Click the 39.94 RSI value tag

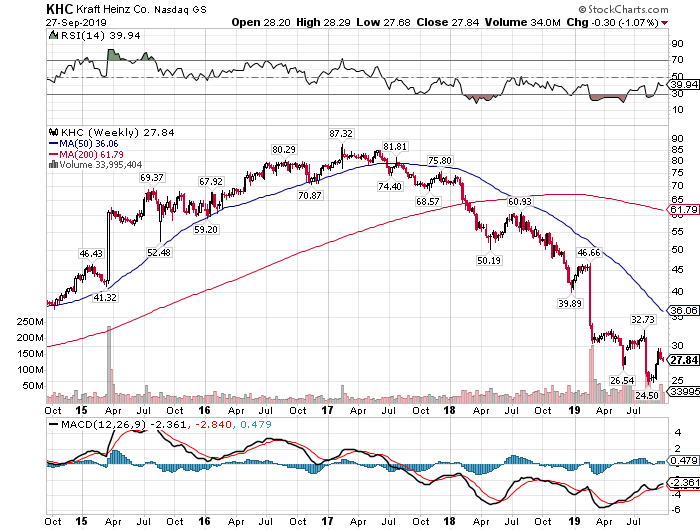coord(684,84)
